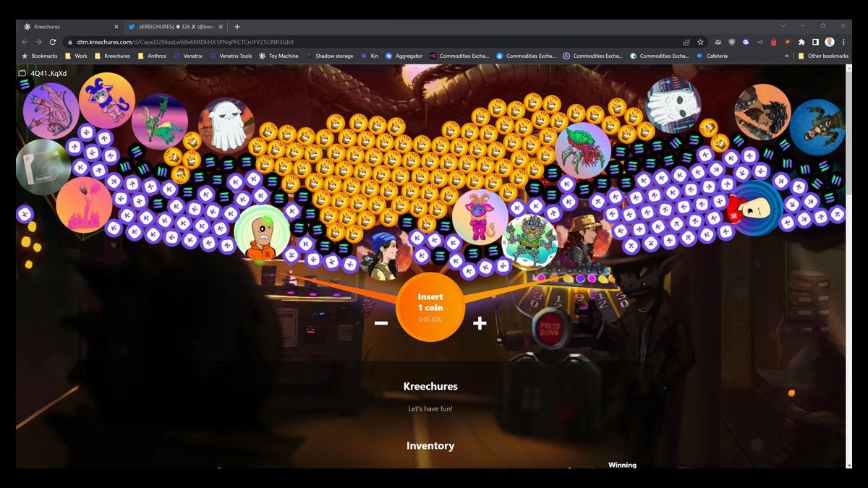Close the KREECHURES Twitter tab
Screen dimensions: 868x488
click(221, 27)
